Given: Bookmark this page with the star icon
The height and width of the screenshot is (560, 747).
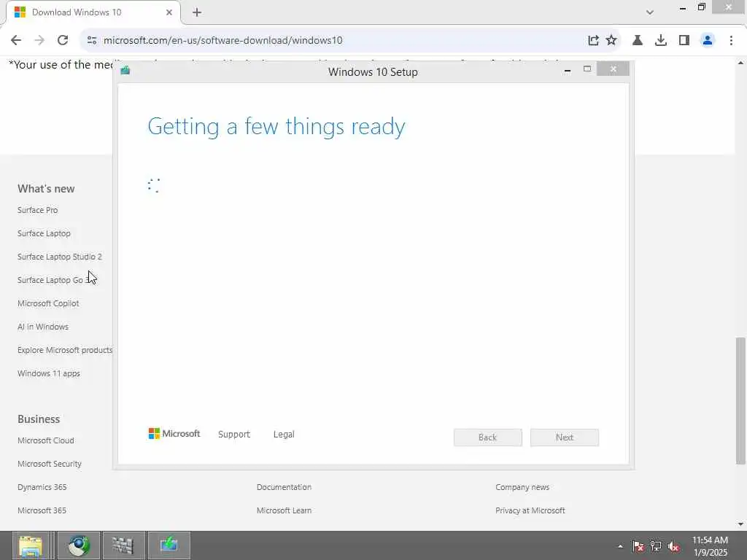Looking at the screenshot, I should click(x=611, y=41).
